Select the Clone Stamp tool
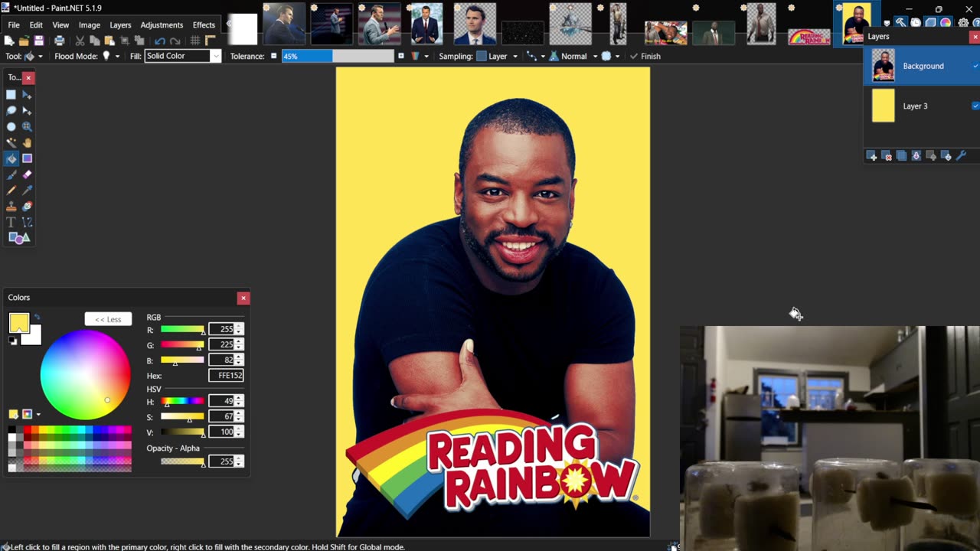Viewport: 980px width, 551px height. [11, 207]
